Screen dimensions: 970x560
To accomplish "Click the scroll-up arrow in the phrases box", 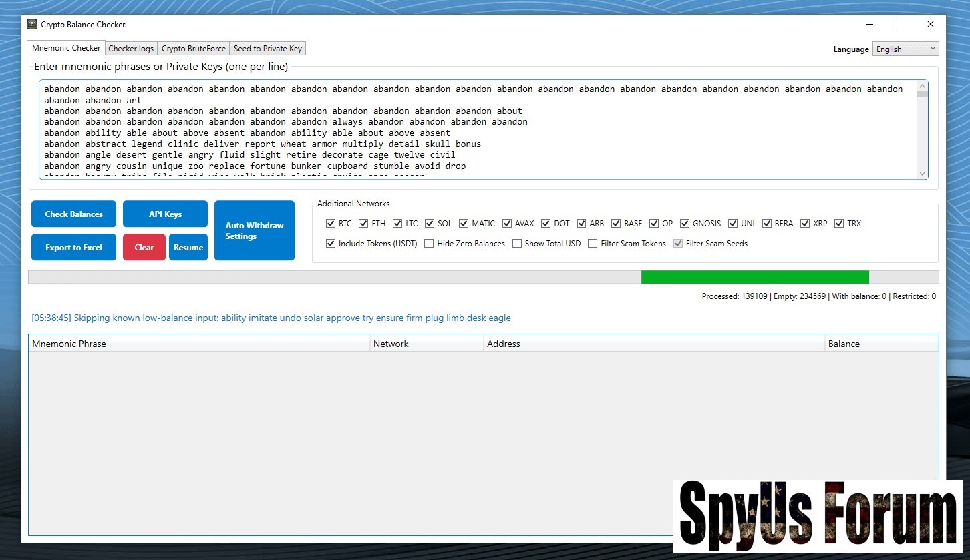I will click(x=923, y=86).
